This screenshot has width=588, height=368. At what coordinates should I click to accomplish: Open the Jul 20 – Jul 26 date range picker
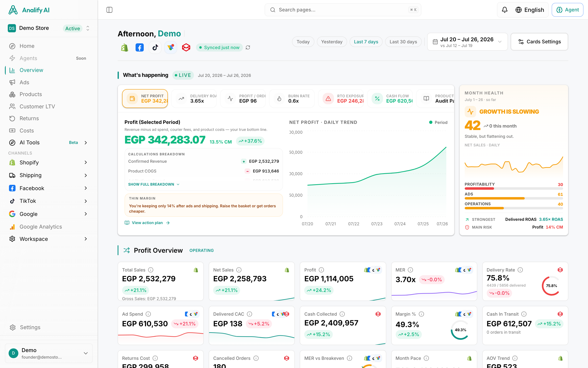pos(467,42)
